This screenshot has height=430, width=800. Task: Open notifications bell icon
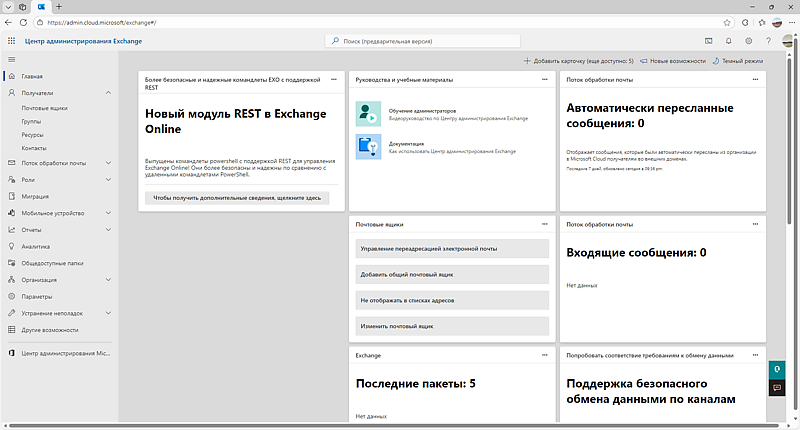(729, 41)
